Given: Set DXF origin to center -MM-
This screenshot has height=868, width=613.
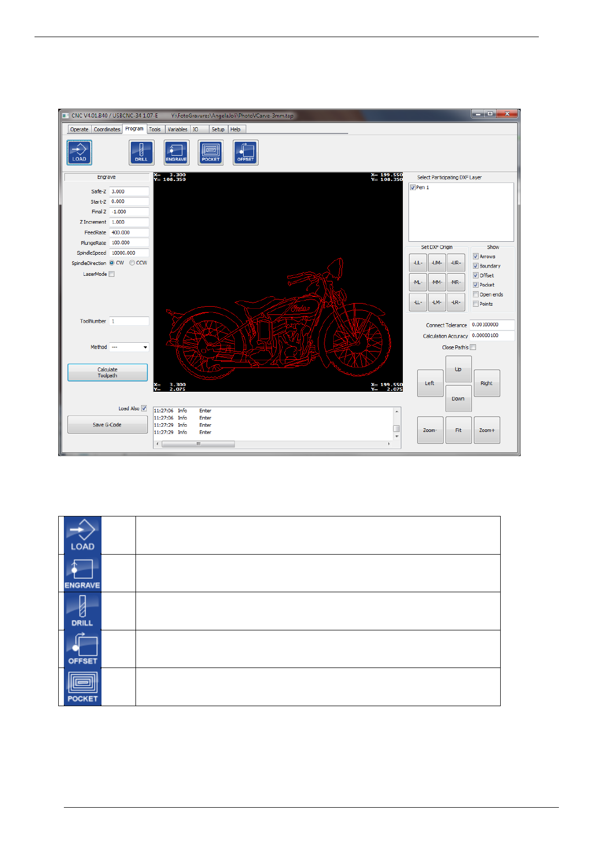Looking at the screenshot, I should tap(437, 282).
